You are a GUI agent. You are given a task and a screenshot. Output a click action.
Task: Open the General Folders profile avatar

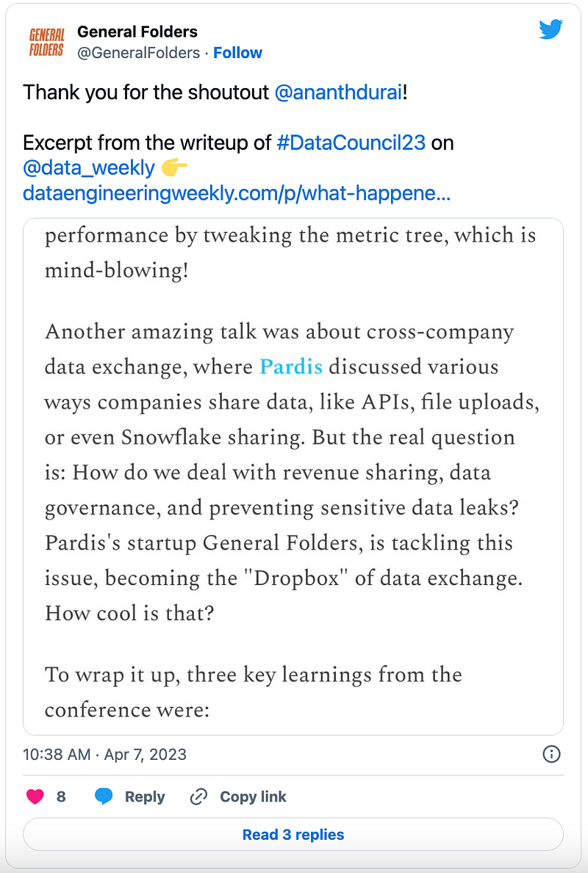47,43
